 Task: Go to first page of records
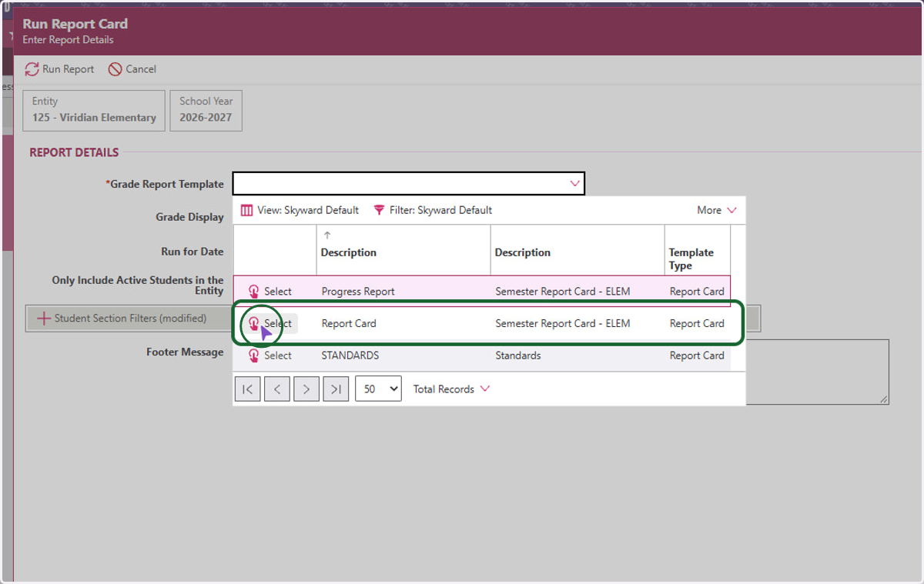(247, 389)
